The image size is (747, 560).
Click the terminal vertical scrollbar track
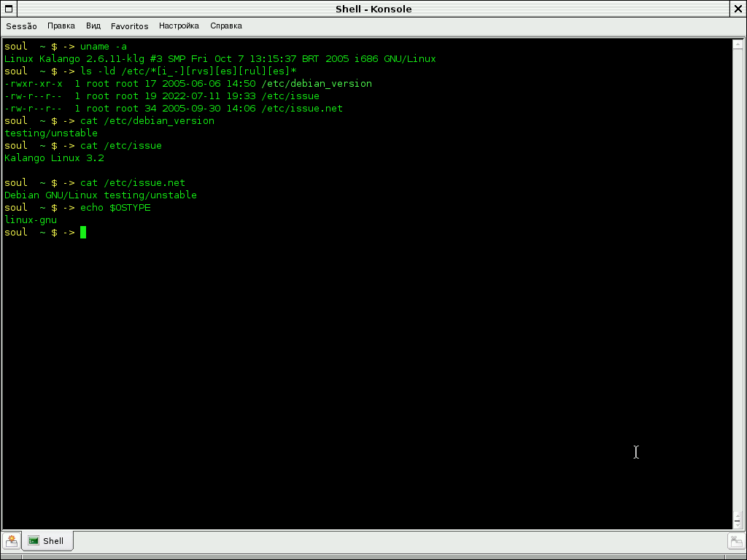pyautogui.click(x=738, y=281)
